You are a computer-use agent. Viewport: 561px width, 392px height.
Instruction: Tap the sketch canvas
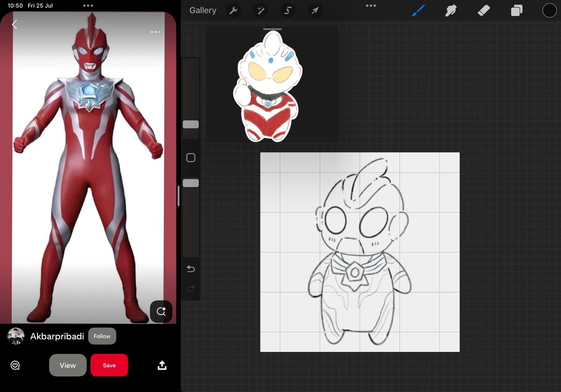(x=359, y=252)
